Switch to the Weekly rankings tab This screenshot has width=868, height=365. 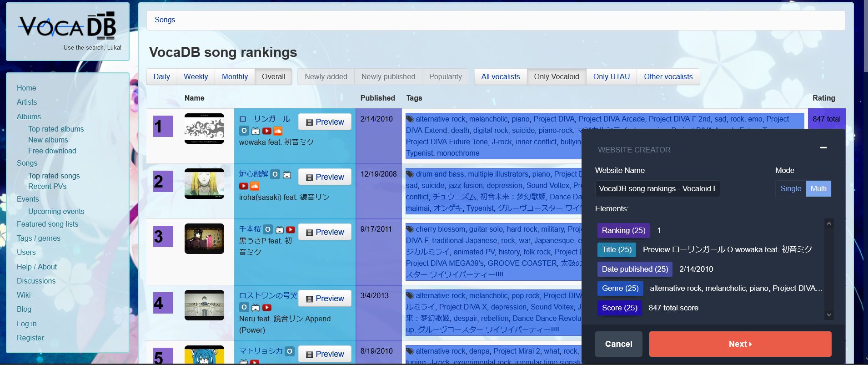tap(196, 76)
